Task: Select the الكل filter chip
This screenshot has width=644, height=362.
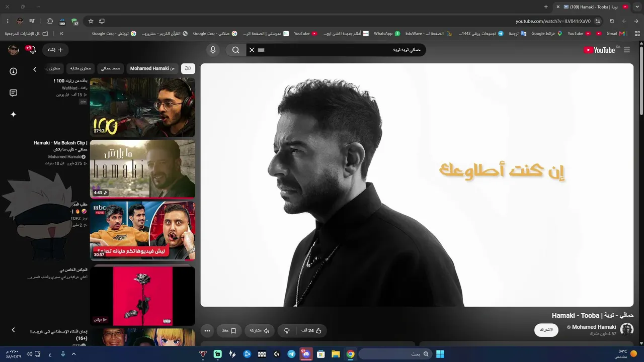Action: point(188,68)
